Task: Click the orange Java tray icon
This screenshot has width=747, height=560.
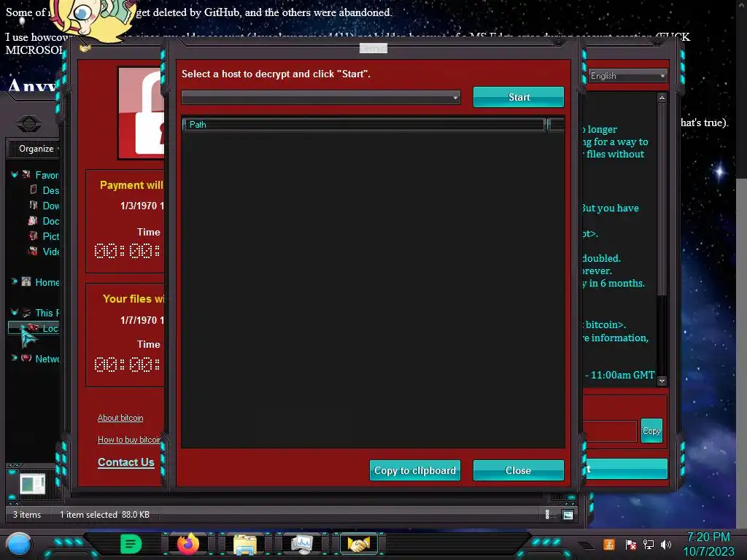Action: click(x=609, y=544)
